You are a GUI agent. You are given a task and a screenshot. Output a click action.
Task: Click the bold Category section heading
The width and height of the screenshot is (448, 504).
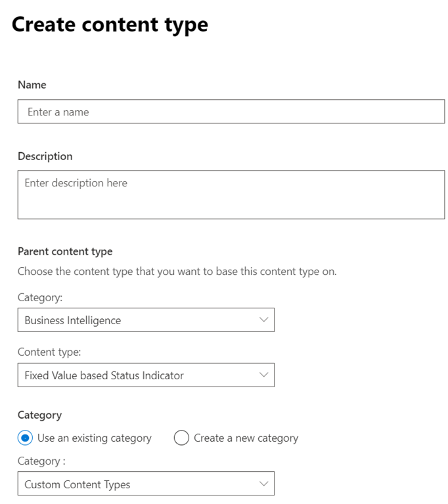pos(39,415)
